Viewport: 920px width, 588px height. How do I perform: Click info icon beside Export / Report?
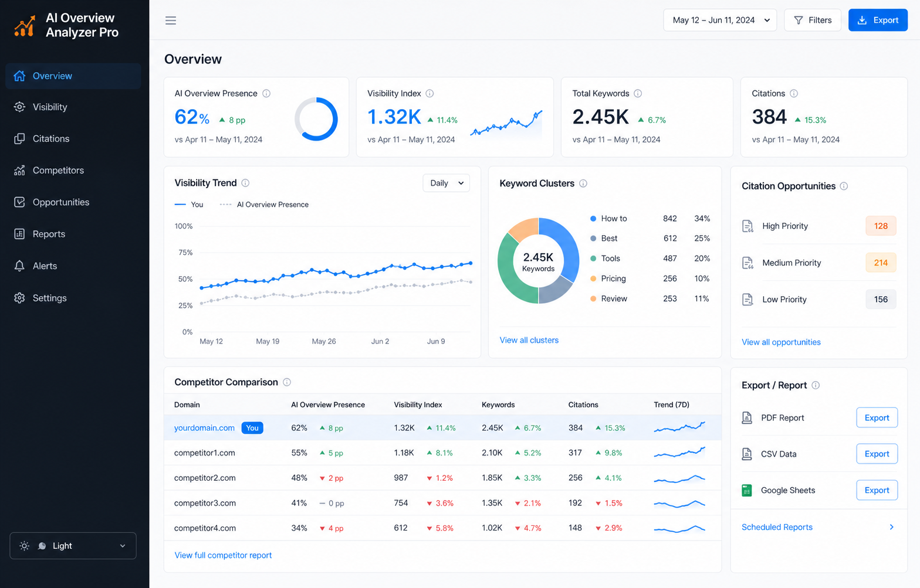(816, 385)
